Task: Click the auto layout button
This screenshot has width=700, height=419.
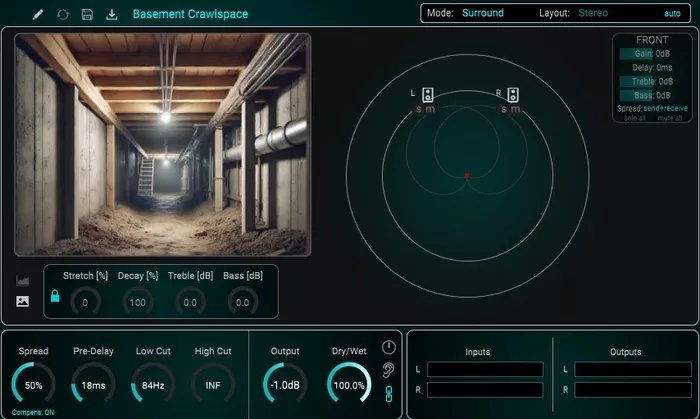Action: click(672, 13)
